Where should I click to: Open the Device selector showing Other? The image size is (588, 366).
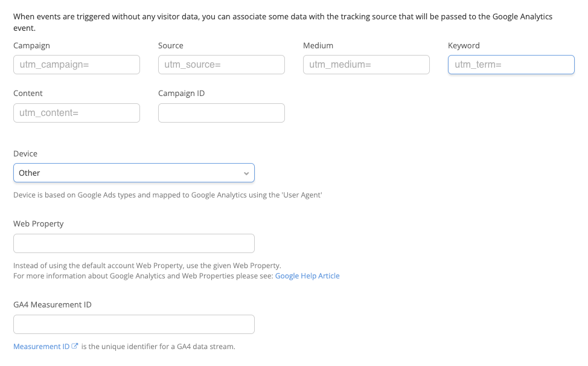coord(134,173)
